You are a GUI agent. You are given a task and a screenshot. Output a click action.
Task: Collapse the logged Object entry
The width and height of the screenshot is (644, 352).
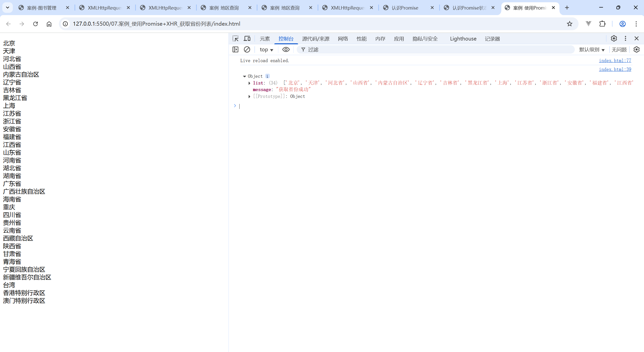[244, 76]
